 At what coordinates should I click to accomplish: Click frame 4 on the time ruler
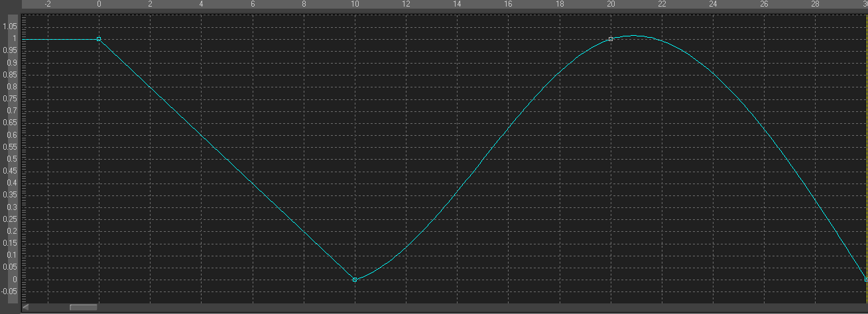[202, 4]
